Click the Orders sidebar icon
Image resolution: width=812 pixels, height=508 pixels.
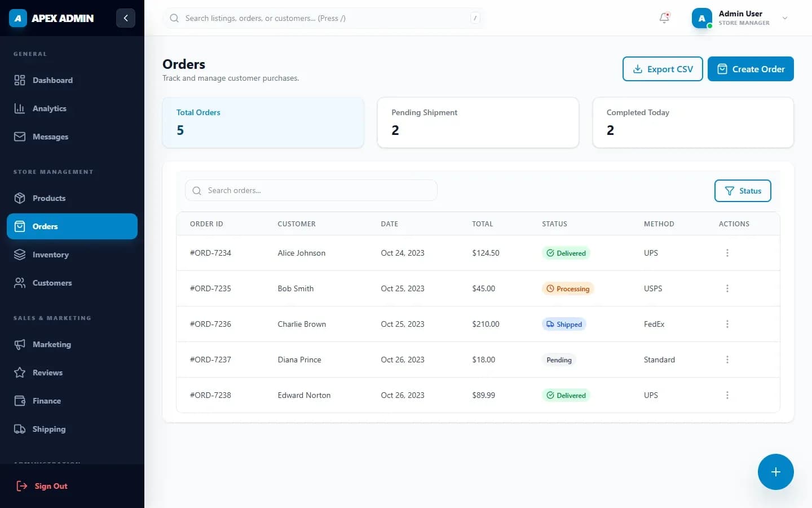[x=20, y=226]
